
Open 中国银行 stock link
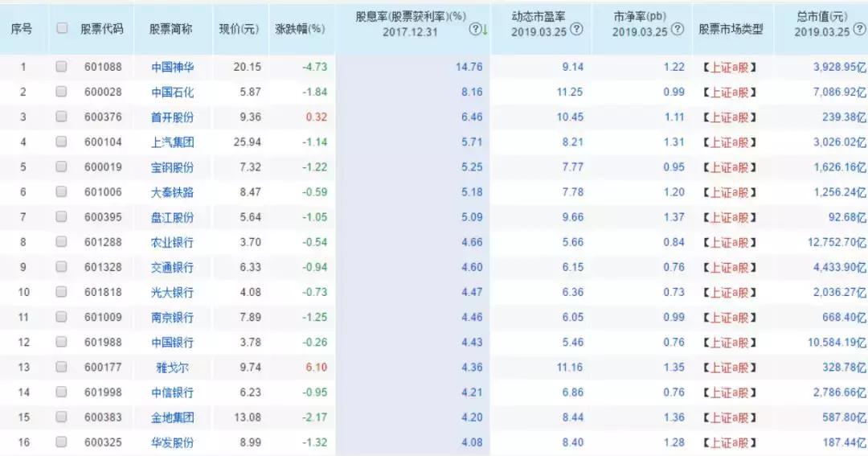[172, 343]
